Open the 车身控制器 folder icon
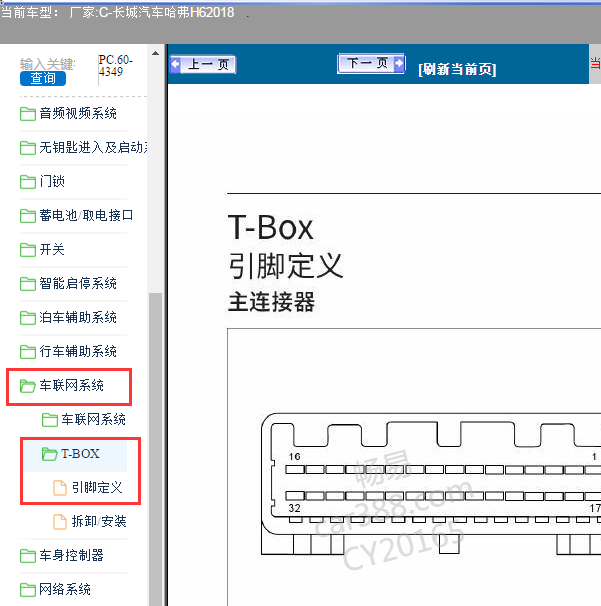 (x=28, y=556)
